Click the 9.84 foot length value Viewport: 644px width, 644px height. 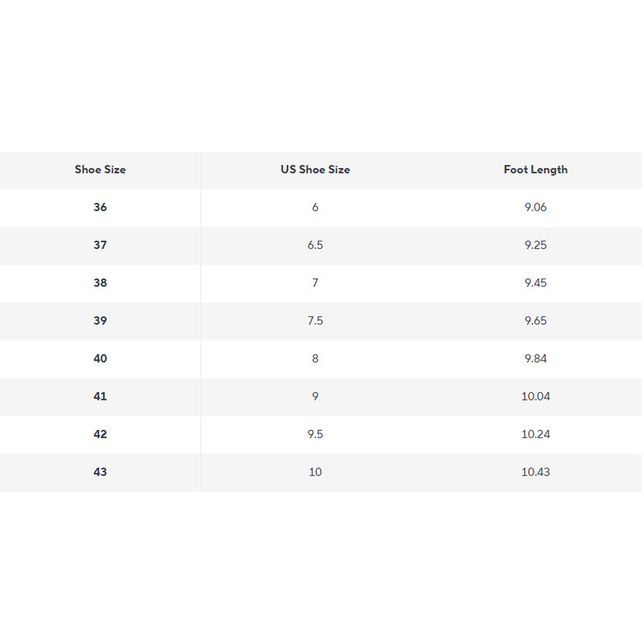click(x=535, y=358)
